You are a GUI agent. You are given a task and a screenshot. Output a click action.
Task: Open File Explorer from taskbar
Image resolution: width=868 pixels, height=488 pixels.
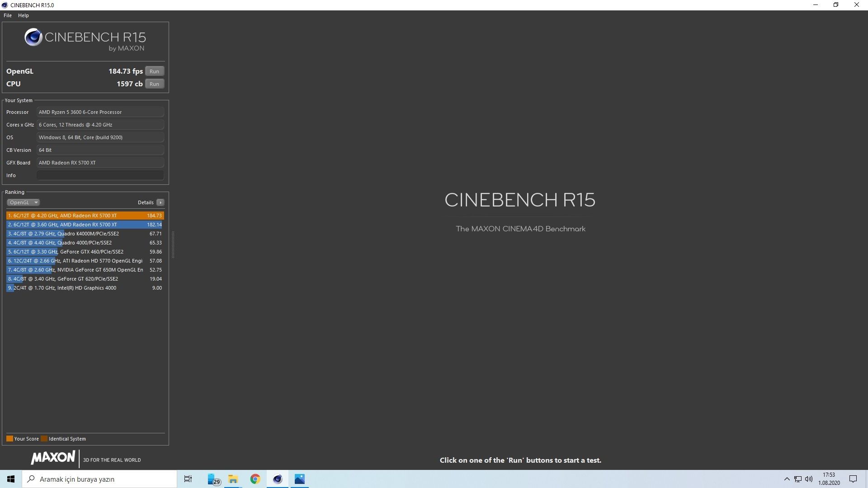(x=233, y=479)
